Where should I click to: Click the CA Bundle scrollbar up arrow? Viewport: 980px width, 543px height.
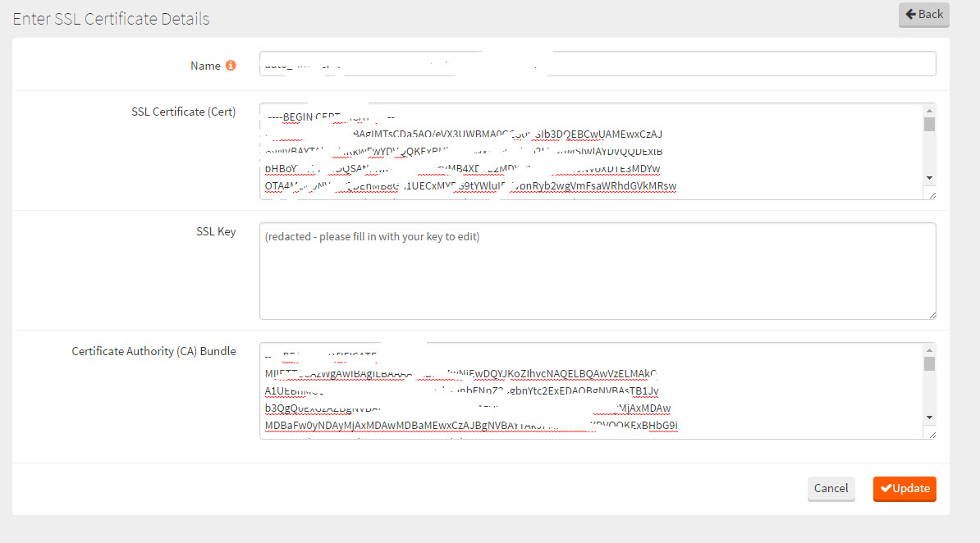[929, 350]
